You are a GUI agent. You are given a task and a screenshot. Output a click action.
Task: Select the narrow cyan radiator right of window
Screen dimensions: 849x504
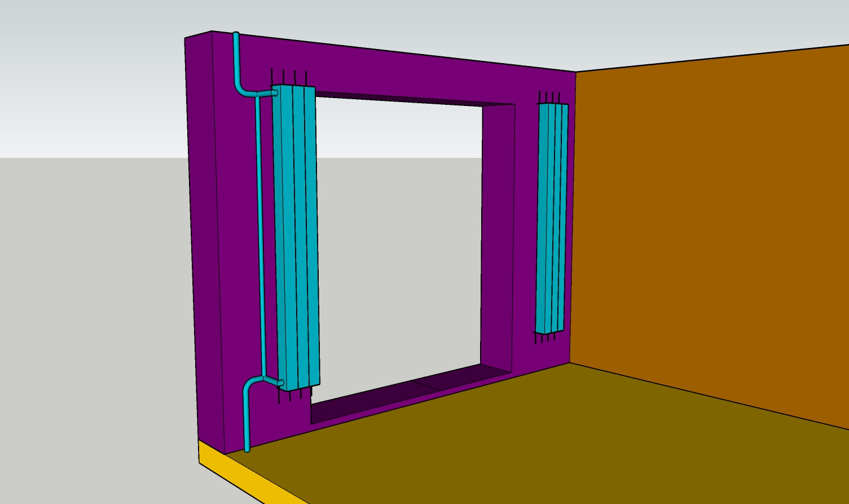click(x=551, y=218)
